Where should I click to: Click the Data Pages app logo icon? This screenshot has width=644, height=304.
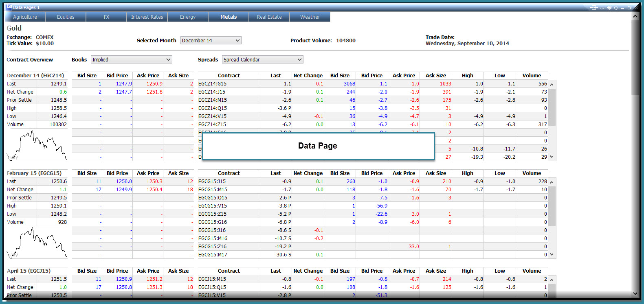pos(9,7)
